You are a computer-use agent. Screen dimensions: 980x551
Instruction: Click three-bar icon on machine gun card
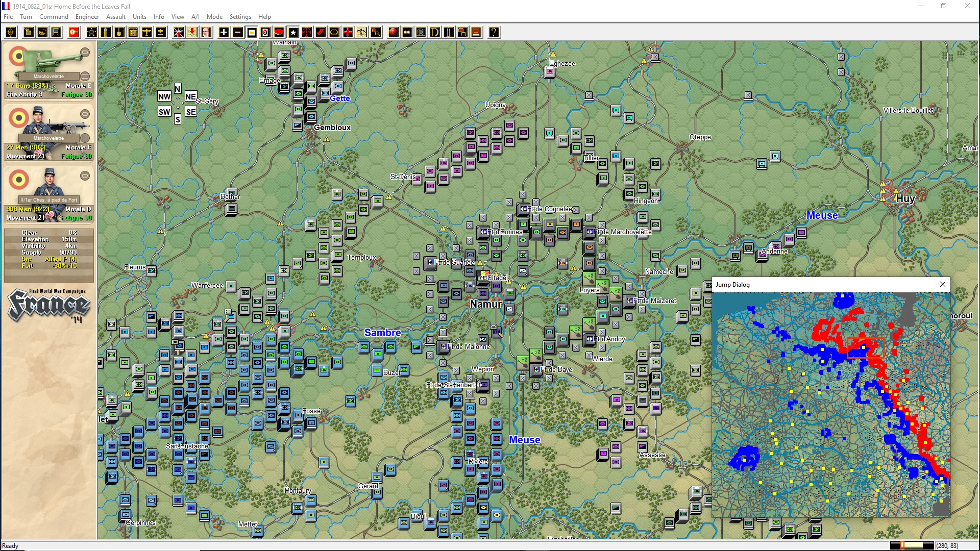[85, 138]
